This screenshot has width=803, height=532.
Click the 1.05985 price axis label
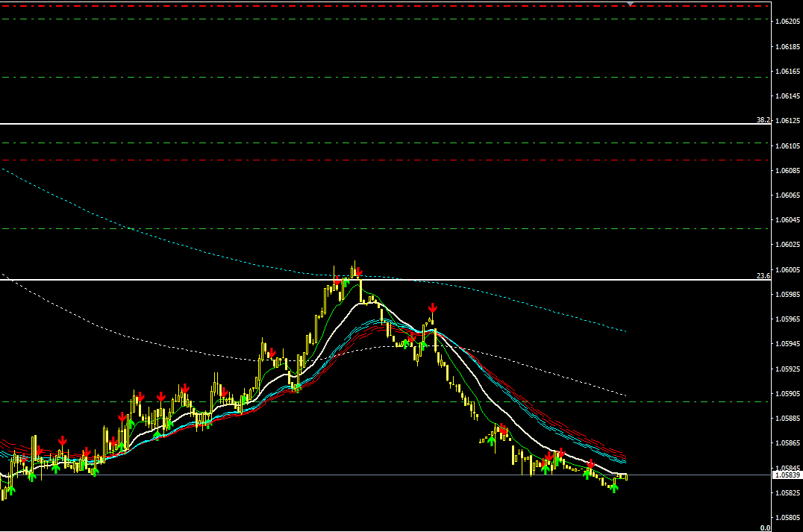[x=787, y=295]
